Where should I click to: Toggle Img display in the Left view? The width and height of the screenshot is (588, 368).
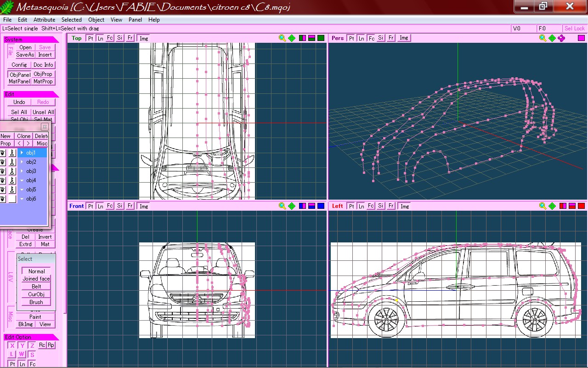click(404, 206)
